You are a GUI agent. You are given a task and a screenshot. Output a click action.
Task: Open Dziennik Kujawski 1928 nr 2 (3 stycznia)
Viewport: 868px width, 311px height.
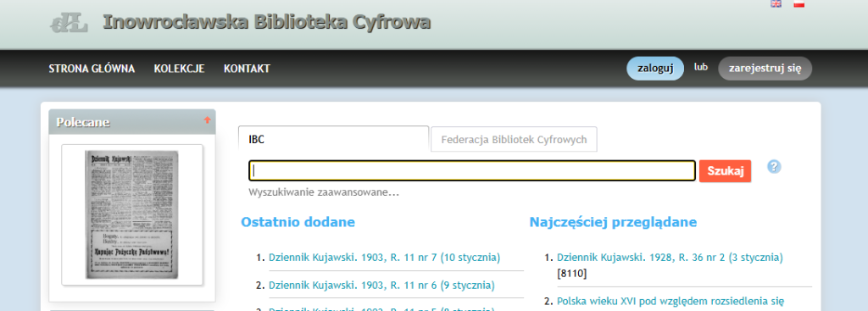tap(670, 258)
